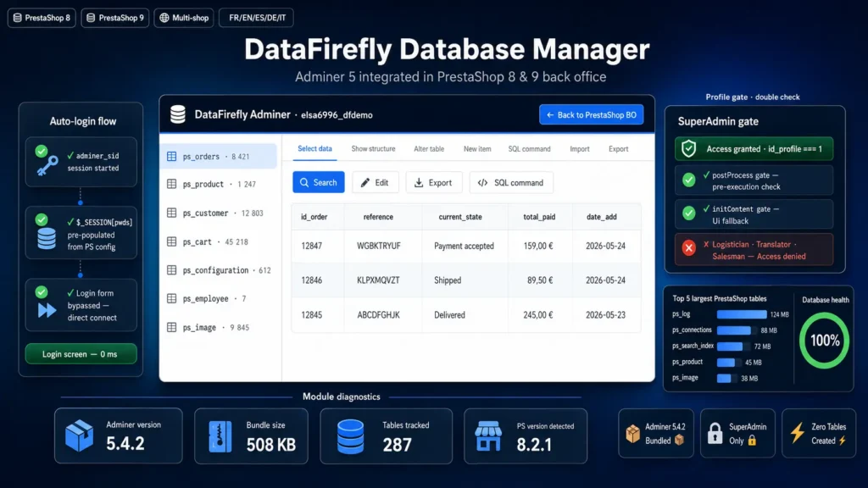Click Back to PrestaShop BO button
Screen dimensions: 868x488
591,114
